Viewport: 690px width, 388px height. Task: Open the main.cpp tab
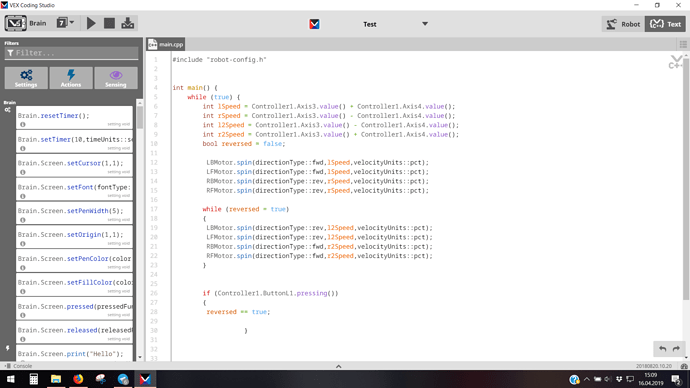166,44
